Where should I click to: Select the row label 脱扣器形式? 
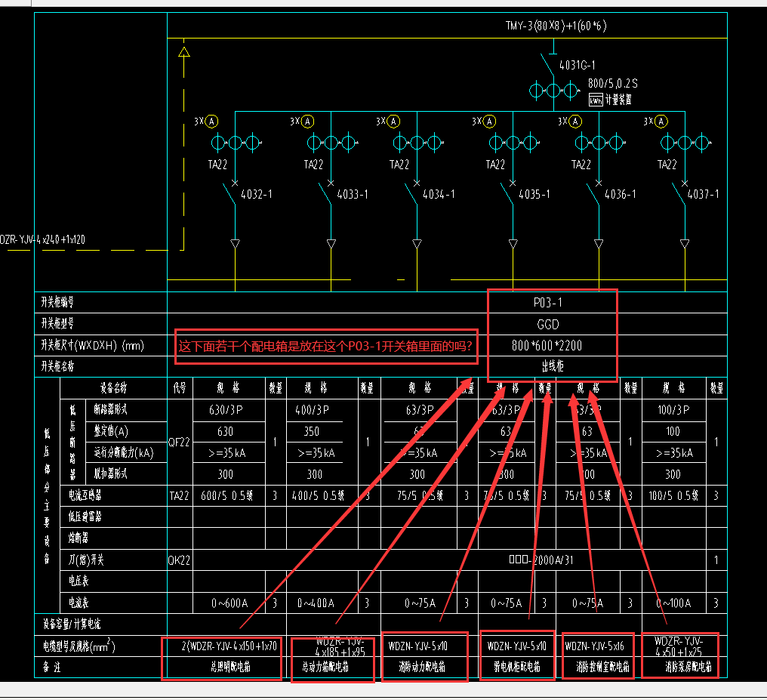coord(110,473)
